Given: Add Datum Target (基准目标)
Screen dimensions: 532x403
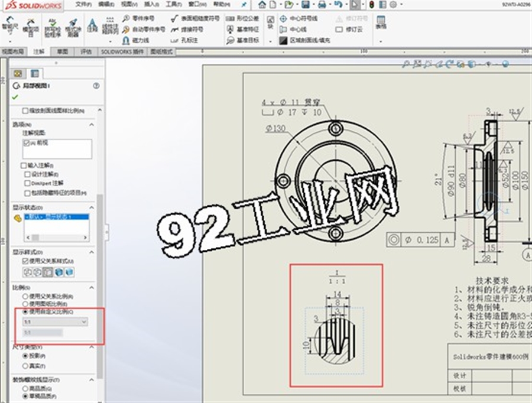Looking at the screenshot, I should [242, 40].
